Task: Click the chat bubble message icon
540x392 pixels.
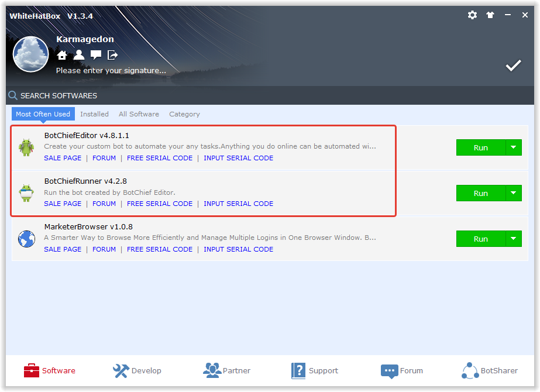Action: pyautogui.click(x=96, y=55)
